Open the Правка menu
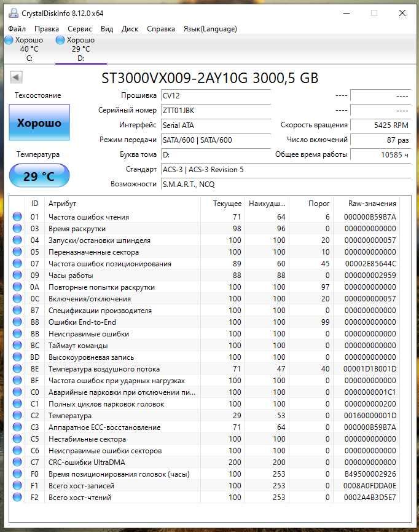Screen dimensions: 419x532 coord(47,29)
